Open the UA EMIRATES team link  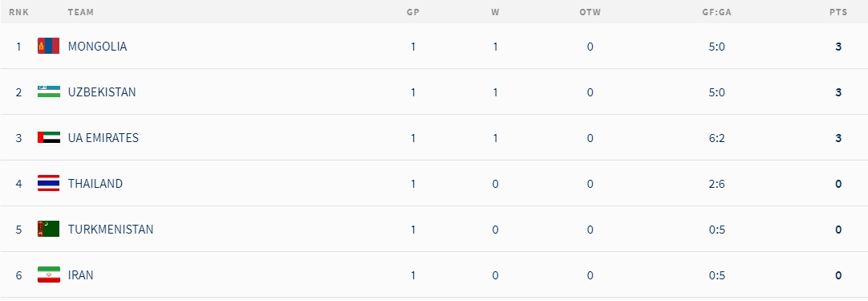[103, 138]
